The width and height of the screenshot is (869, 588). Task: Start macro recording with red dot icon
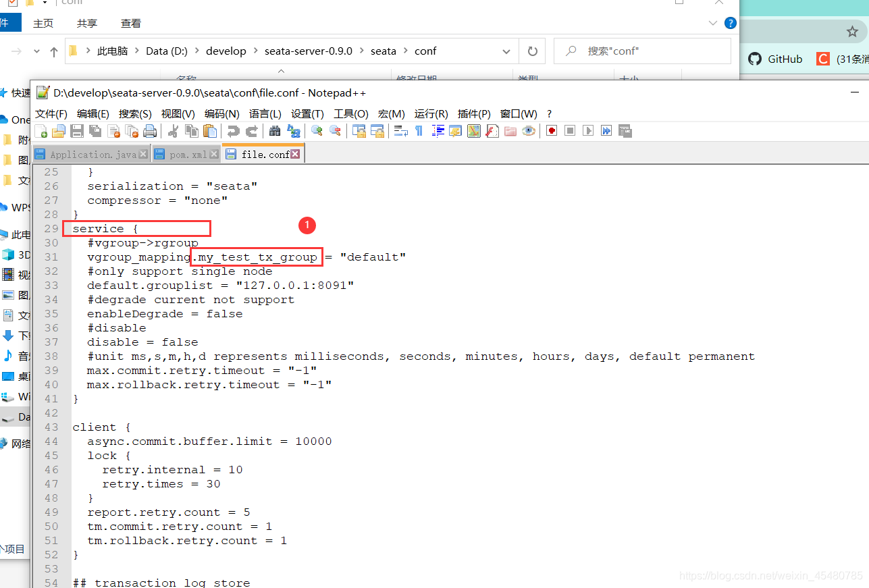pyautogui.click(x=552, y=131)
